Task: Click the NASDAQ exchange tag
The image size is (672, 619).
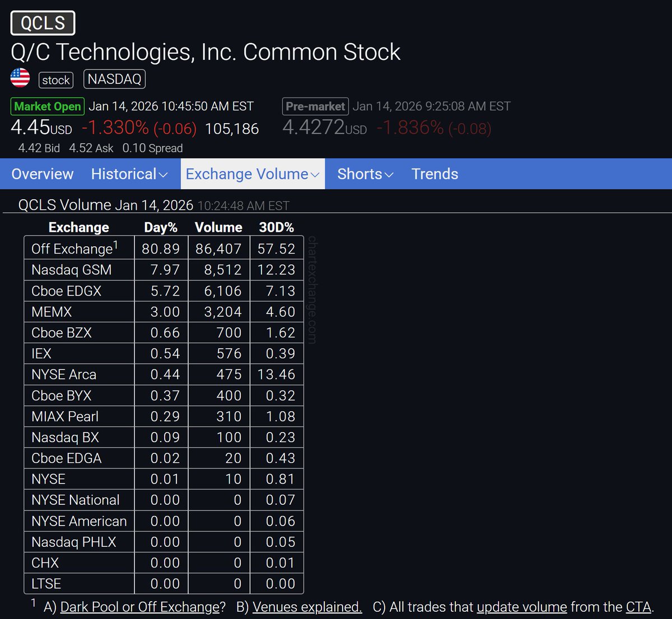Action: (x=114, y=79)
